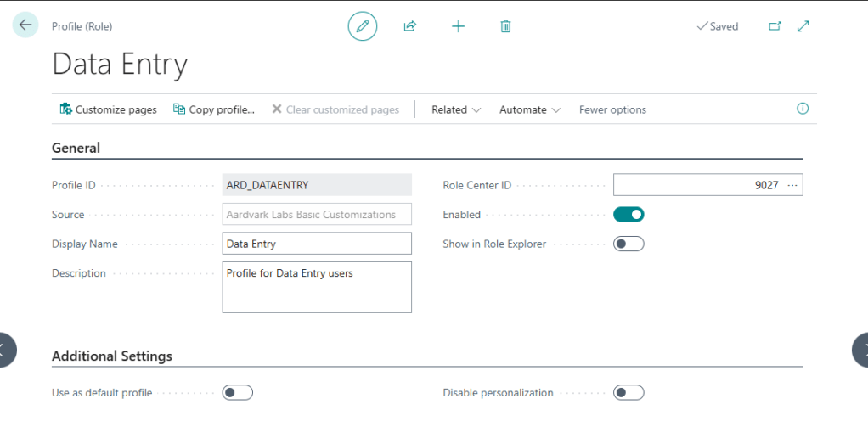The width and height of the screenshot is (868, 421).
Task: Click the Display Name input field
Action: click(x=317, y=244)
